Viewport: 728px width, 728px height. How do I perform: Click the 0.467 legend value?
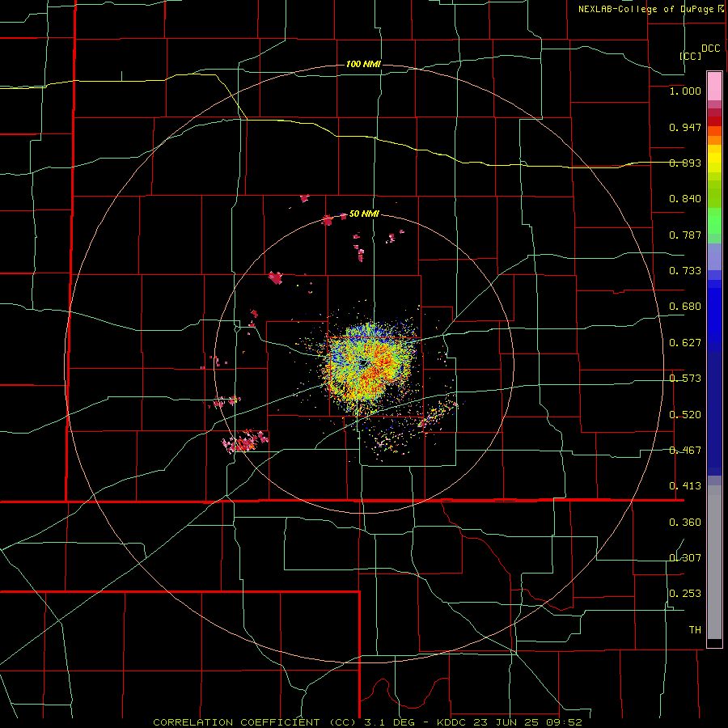[685, 451]
